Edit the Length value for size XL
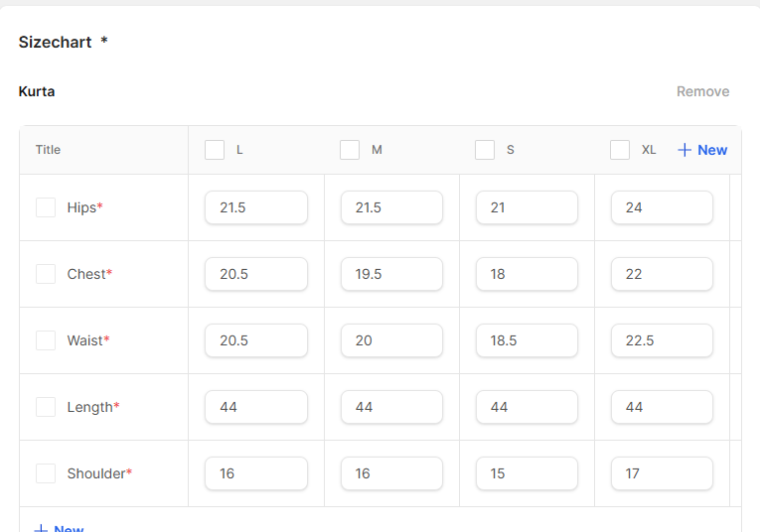 click(x=662, y=407)
